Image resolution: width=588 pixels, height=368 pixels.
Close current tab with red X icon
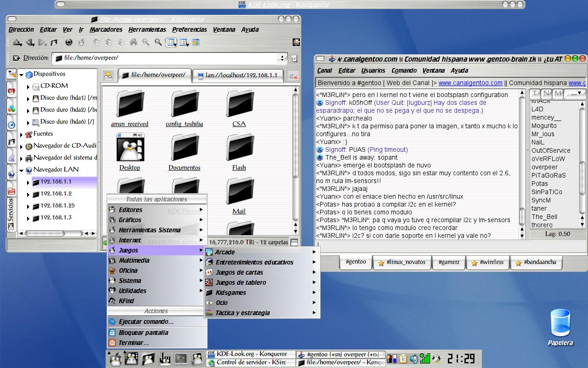tap(293, 76)
